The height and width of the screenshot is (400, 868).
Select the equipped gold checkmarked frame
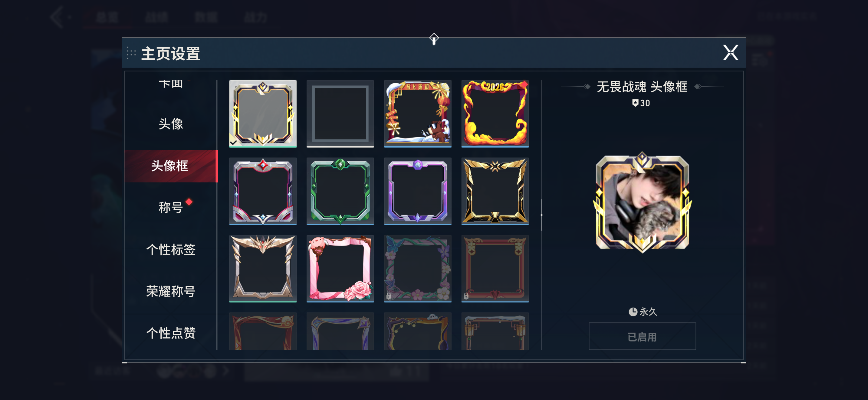point(263,113)
